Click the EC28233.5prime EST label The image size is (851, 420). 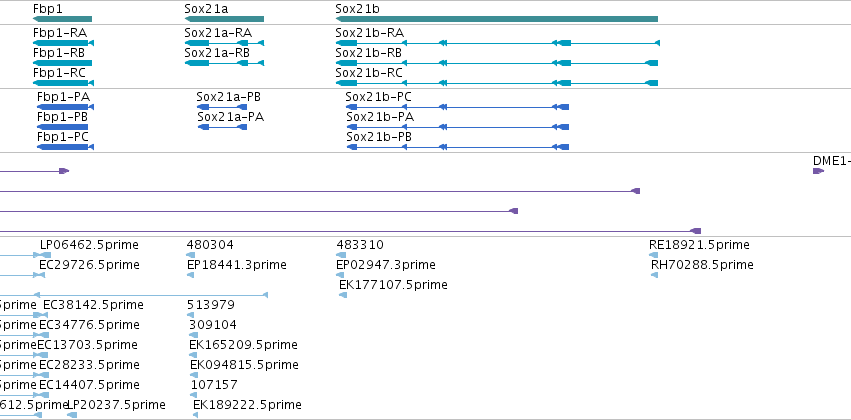[x=89, y=365]
